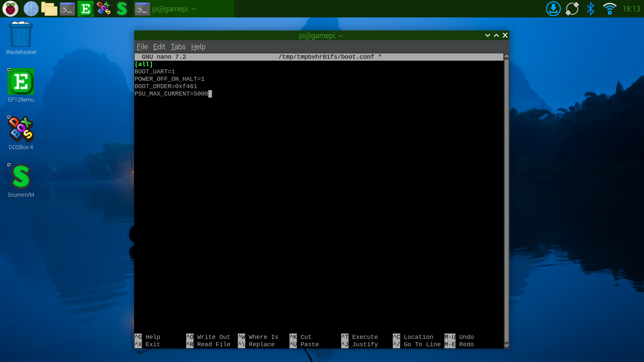Launch terminal from the taskbar launcher
This screenshot has height=362, width=644.
(x=67, y=9)
